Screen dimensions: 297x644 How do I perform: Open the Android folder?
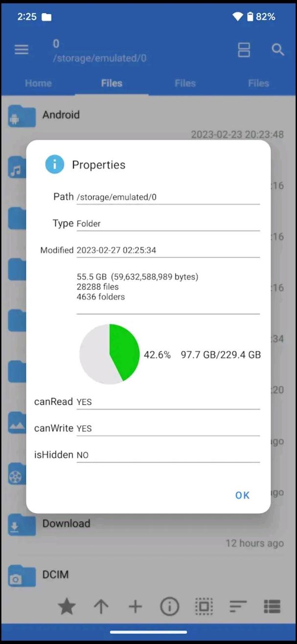pyautogui.click(x=61, y=115)
